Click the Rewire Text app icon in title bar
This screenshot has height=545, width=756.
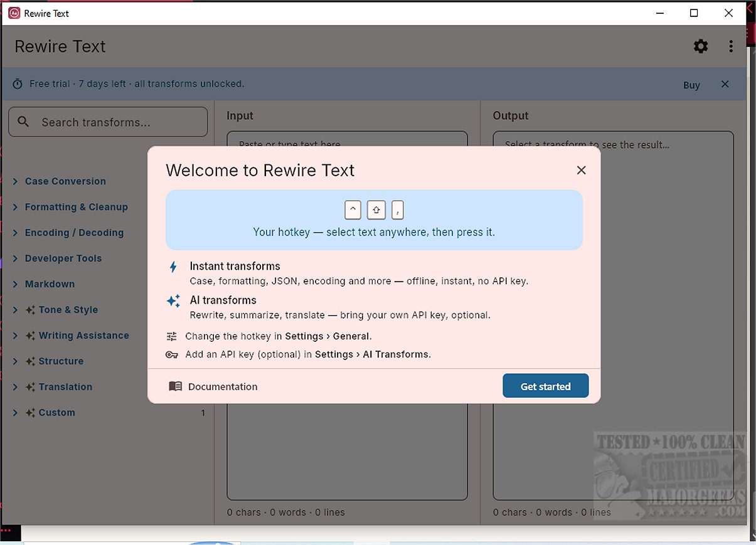tap(14, 13)
